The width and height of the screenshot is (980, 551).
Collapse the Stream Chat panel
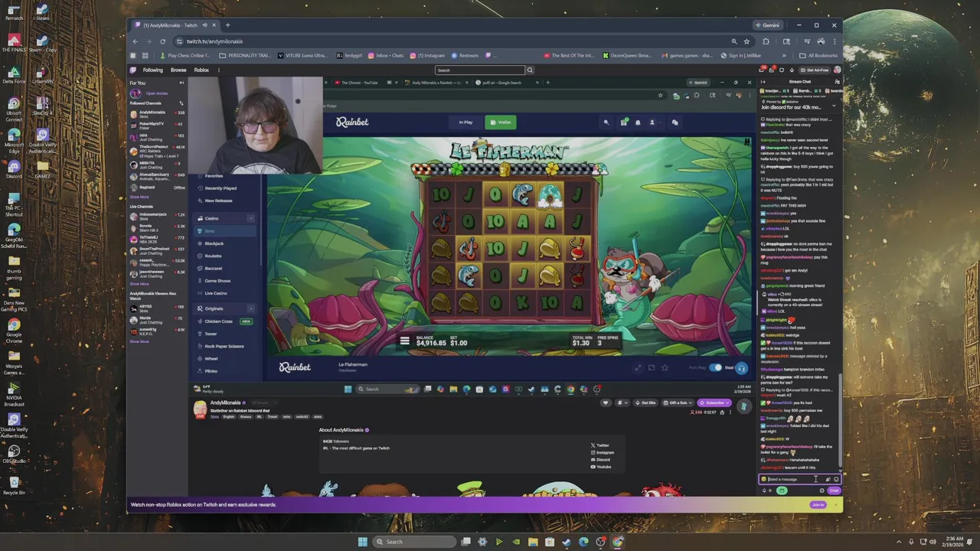[763, 82]
